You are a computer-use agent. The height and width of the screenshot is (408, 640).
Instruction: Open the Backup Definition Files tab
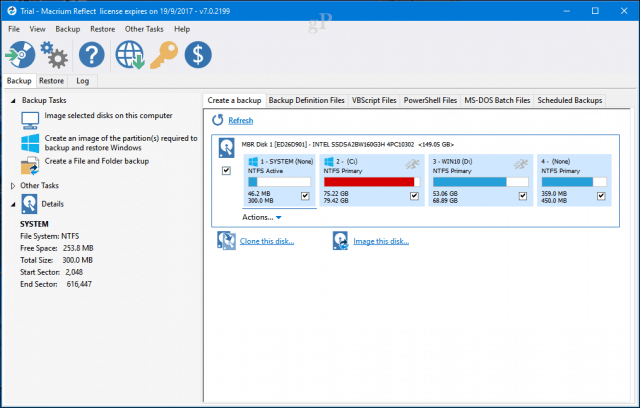point(307,100)
